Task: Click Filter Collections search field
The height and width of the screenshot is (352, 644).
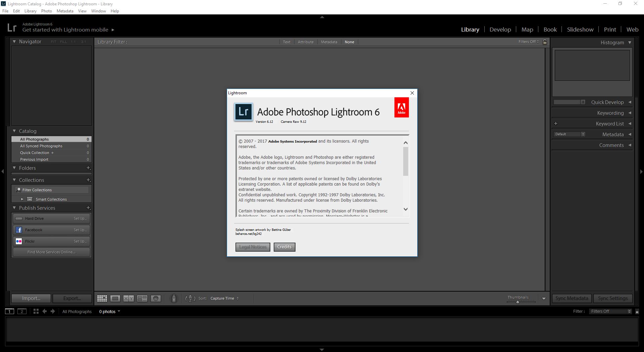Action: pos(52,190)
